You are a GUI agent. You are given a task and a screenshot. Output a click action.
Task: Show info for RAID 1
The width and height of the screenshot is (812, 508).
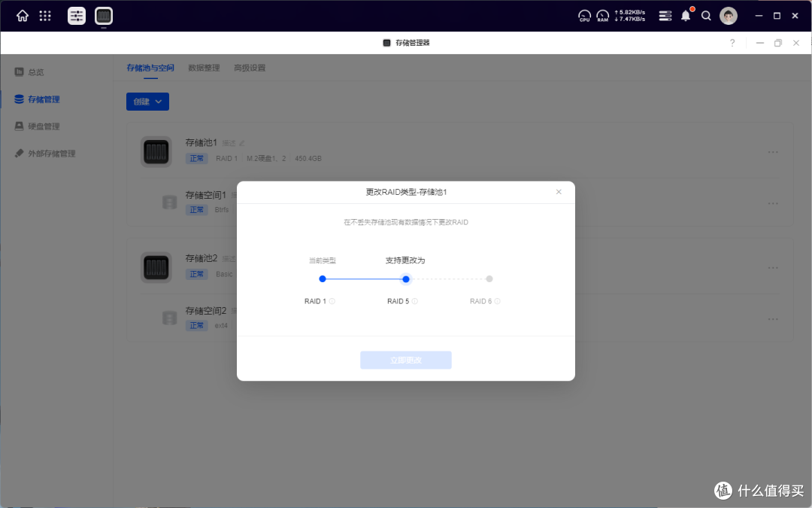coord(332,301)
